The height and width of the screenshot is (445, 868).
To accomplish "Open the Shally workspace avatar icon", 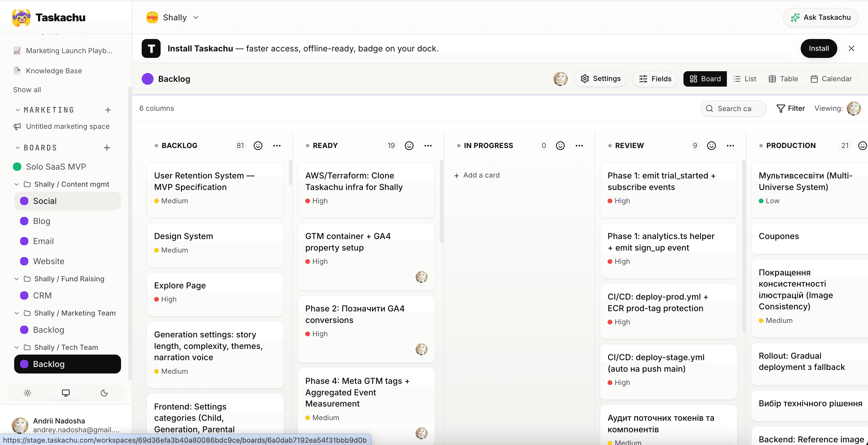I will (152, 17).
